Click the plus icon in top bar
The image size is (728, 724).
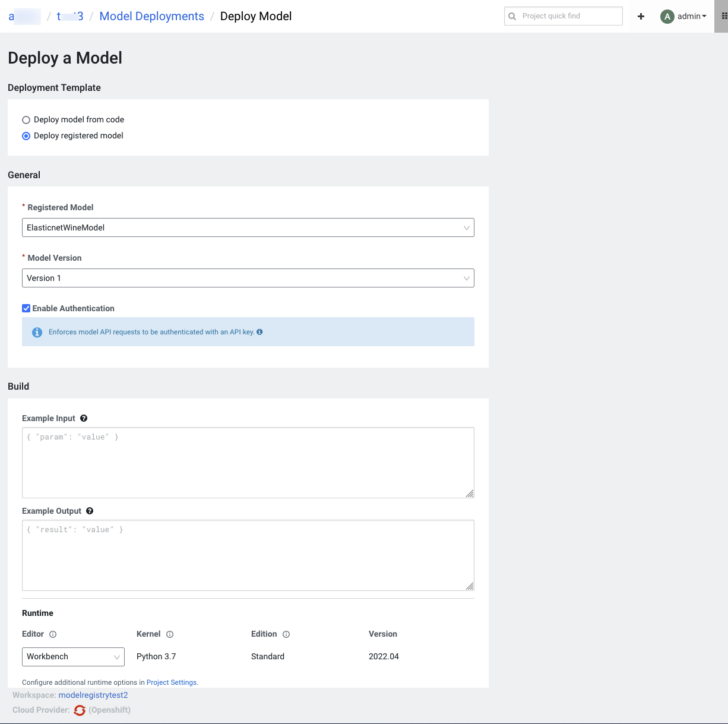pos(641,17)
